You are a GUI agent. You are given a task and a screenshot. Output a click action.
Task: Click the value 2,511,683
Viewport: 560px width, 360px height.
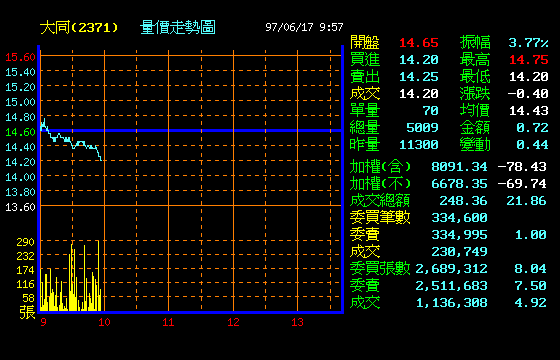451,286
